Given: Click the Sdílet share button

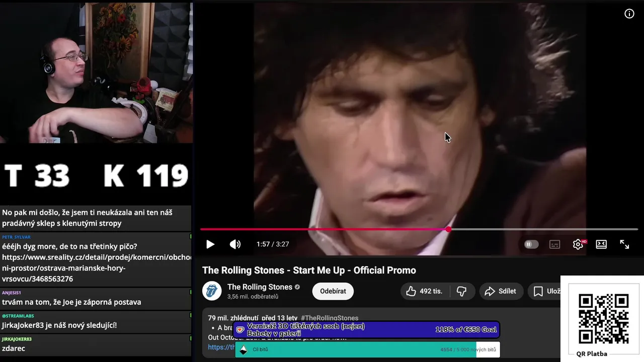Looking at the screenshot, I should [501, 291].
